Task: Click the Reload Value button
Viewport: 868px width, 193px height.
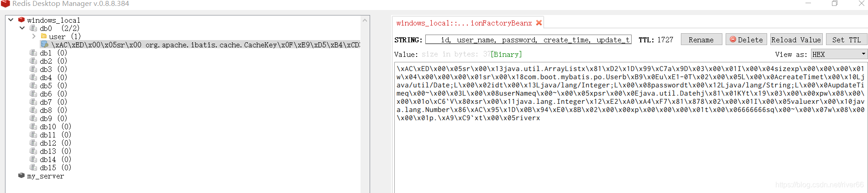Action: click(796, 40)
